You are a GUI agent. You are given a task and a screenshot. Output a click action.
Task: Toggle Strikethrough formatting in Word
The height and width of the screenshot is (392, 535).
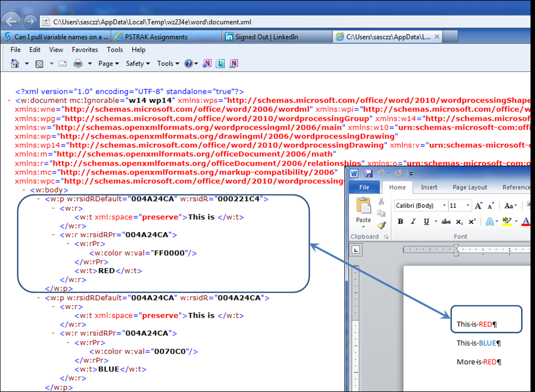(446, 222)
